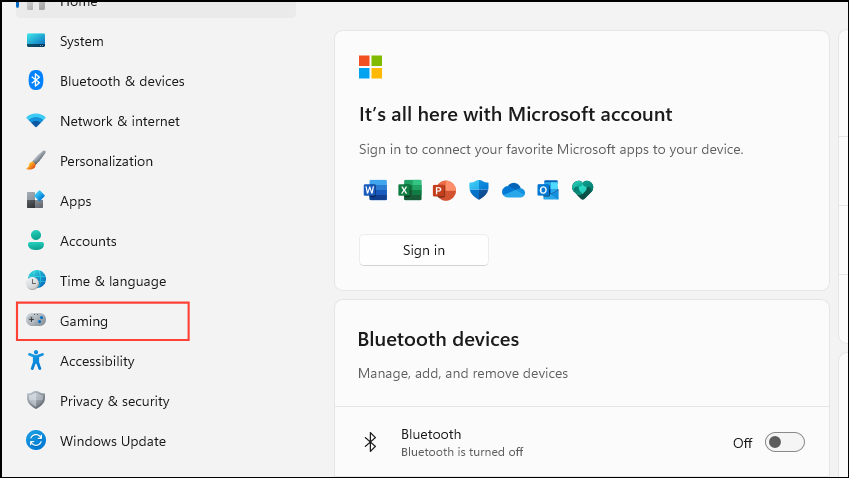Click the Network & internet wifi icon
The height and width of the screenshot is (478, 849).
(x=36, y=120)
